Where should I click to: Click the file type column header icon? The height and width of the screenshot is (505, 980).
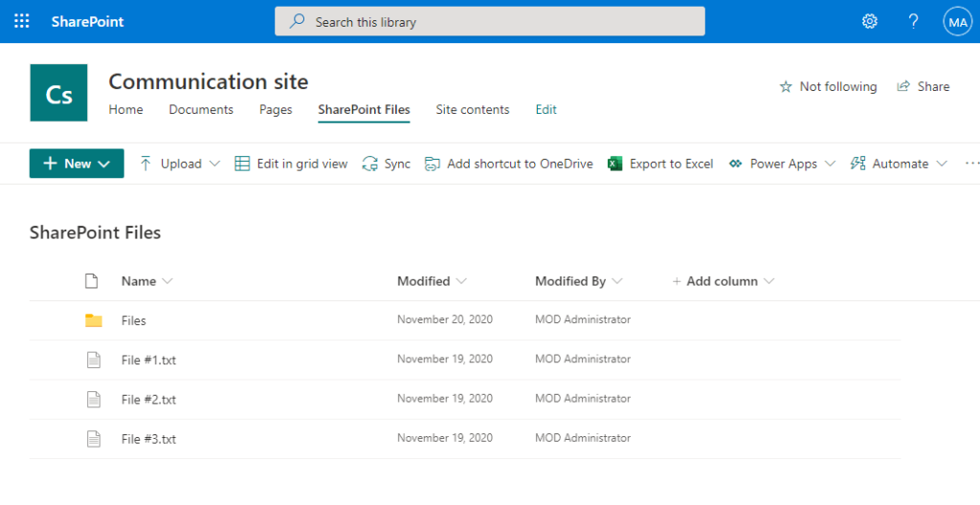coord(92,281)
